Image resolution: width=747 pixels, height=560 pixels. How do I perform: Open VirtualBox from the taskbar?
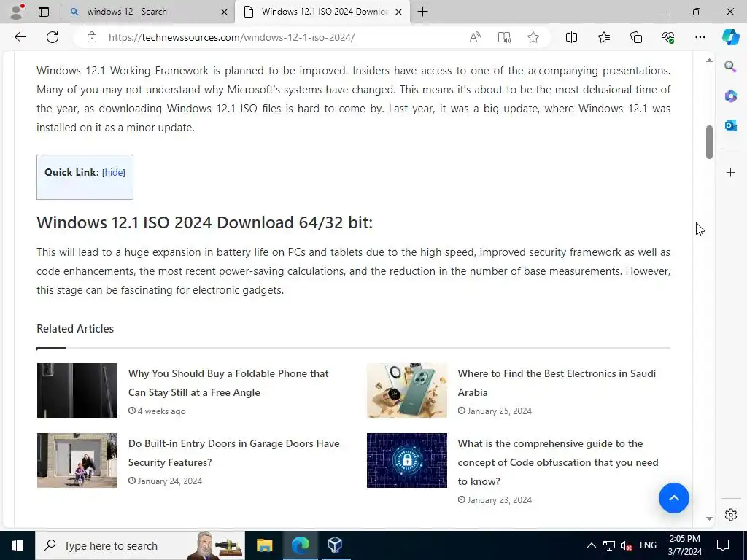335,545
